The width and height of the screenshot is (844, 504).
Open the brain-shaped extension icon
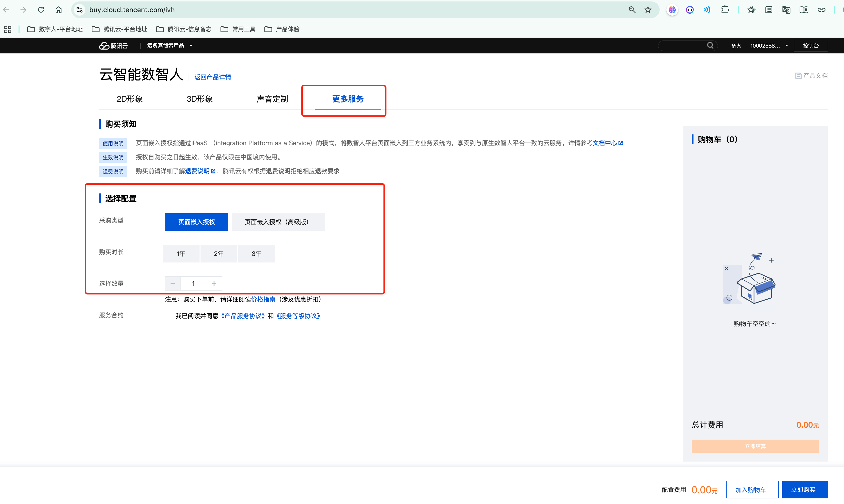tap(672, 10)
